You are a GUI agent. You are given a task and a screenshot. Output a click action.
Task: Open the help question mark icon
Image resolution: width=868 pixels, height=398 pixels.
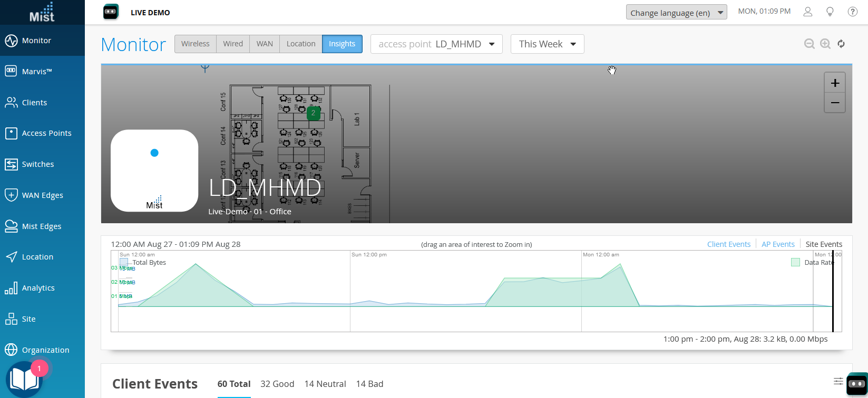[x=852, y=12]
